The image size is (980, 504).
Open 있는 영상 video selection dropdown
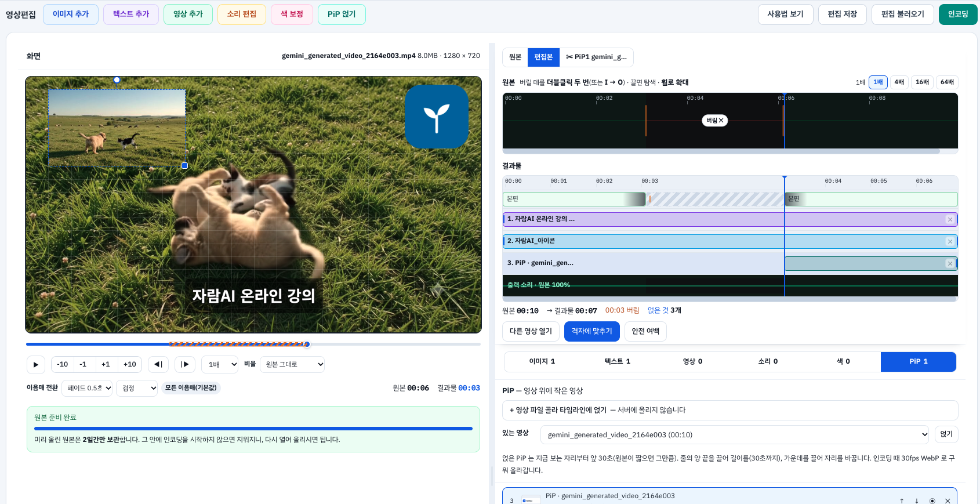point(735,435)
